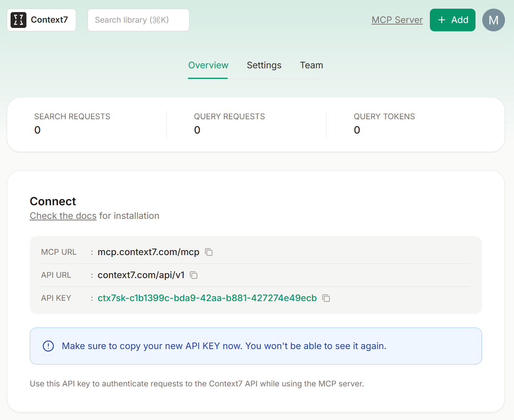Copy the MCP URL value
The width and height of the screenshot is (514, 420).
209,252
